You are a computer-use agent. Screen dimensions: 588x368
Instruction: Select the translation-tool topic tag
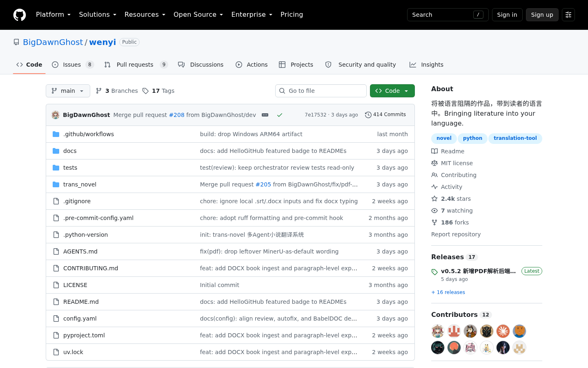[x=515, y=138]
